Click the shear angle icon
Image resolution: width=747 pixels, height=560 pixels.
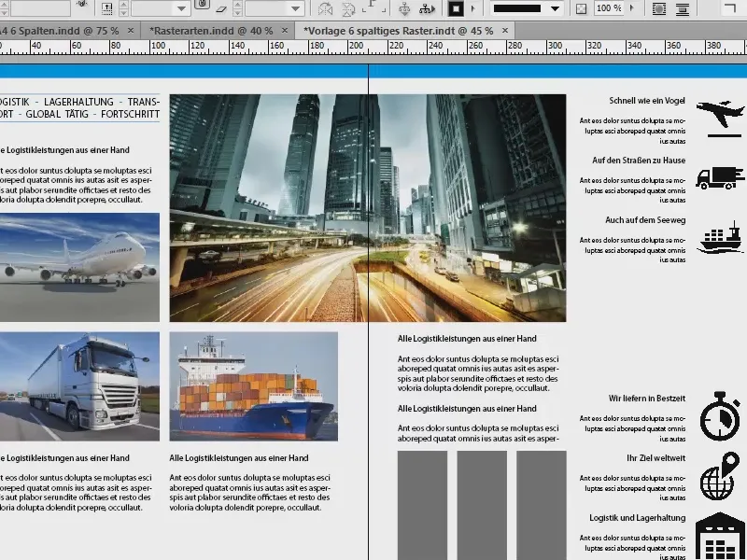(221, 8)
